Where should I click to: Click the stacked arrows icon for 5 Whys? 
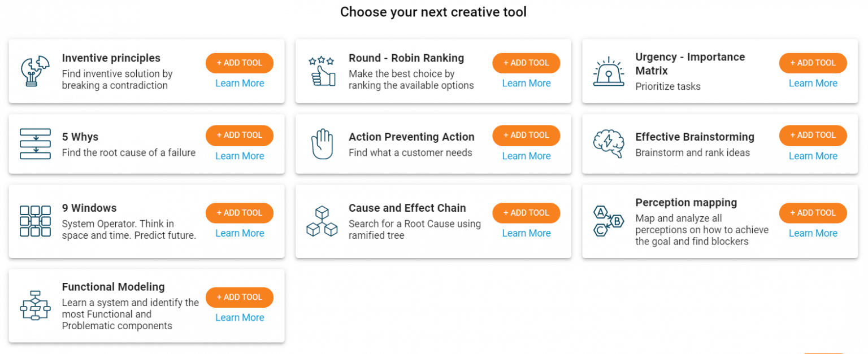point(35,143)
